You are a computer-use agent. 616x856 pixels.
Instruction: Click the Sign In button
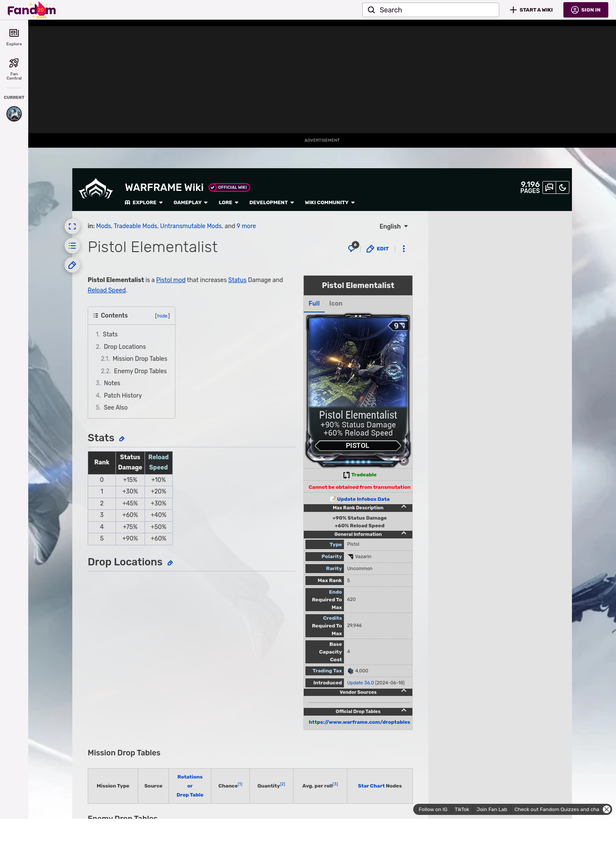tap(586, 10)
